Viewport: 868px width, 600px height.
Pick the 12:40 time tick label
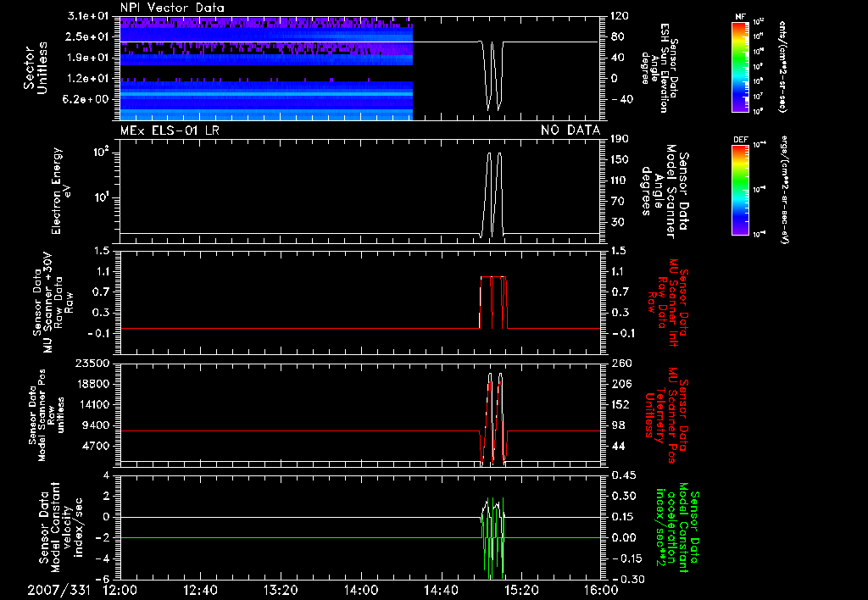200,590
